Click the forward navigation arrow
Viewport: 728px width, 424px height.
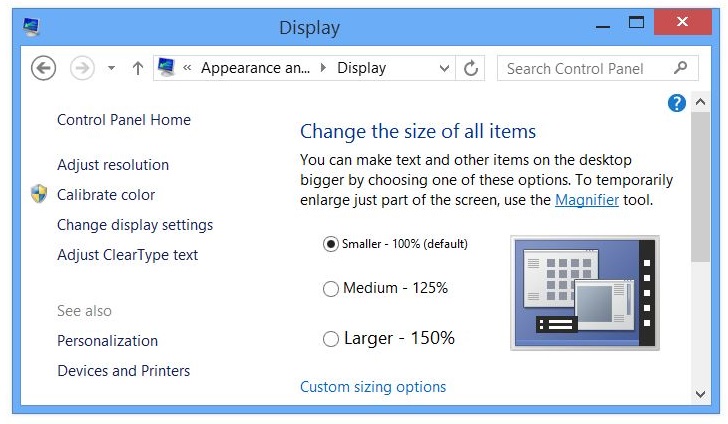pos(82,68)
